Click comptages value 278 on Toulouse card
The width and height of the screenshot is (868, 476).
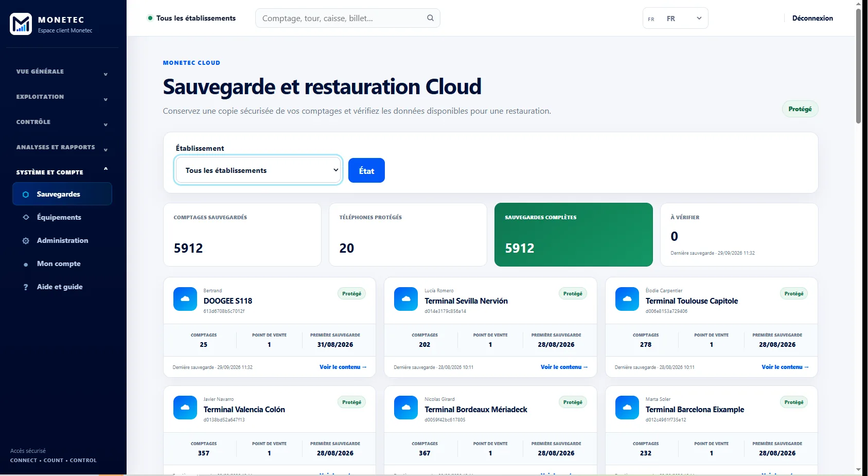click(646, 345)
